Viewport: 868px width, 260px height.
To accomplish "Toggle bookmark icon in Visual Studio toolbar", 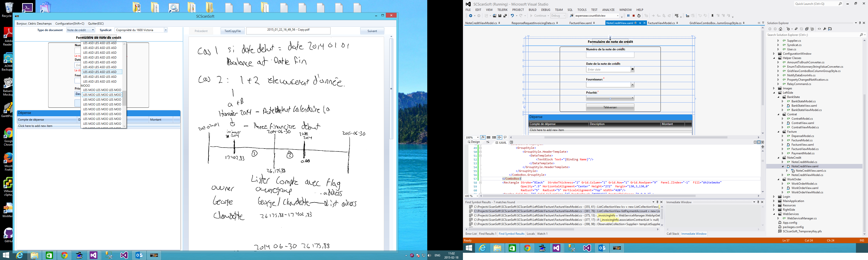I will tap(712, 16).
